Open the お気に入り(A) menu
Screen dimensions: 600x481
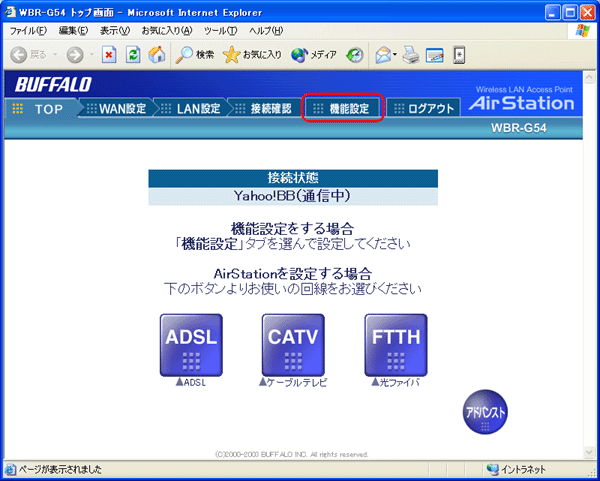[167, 31]
